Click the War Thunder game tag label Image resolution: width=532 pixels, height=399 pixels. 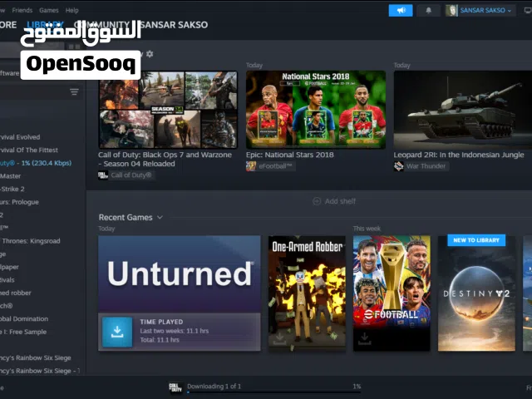pyautogui.click(x=426, y=166)
